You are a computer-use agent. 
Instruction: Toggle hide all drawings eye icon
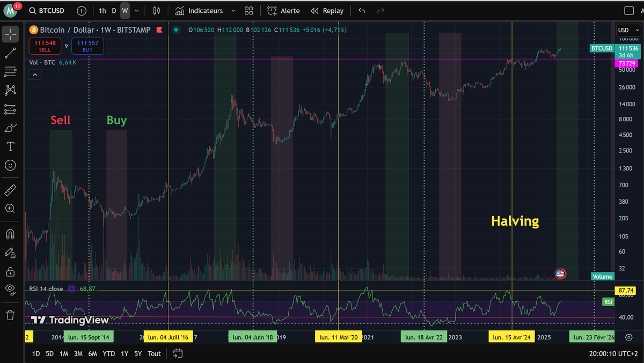10,290
